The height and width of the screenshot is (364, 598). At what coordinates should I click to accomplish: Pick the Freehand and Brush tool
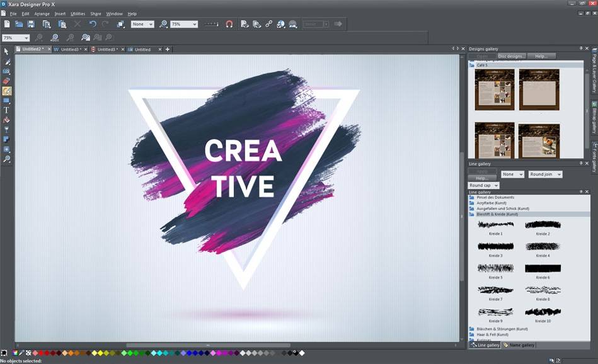(6, 62)
